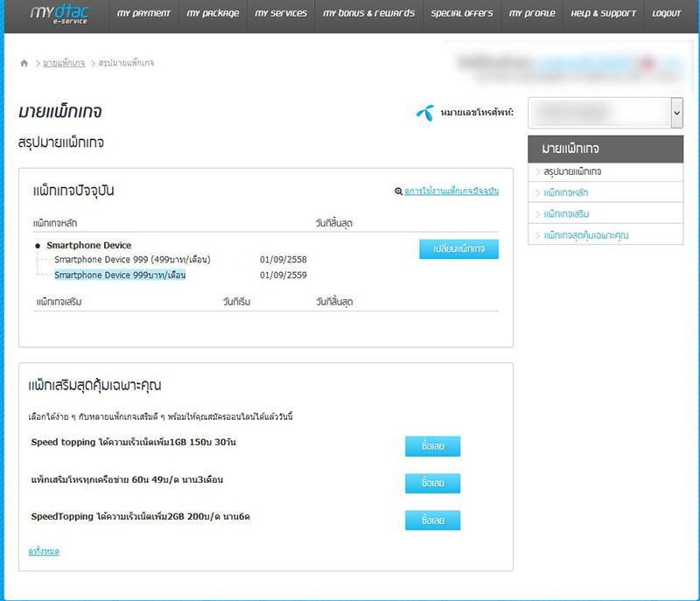The height and width of the screenshot is (601, 700).
Task: Click the Smartphone Device tree root item
Action: [89, 246]
